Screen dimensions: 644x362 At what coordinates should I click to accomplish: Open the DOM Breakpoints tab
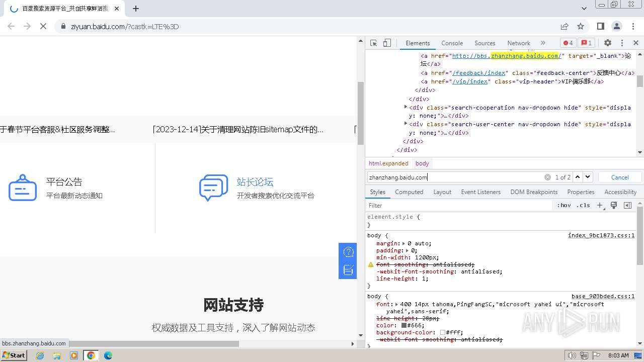click(x=534, y=192)
